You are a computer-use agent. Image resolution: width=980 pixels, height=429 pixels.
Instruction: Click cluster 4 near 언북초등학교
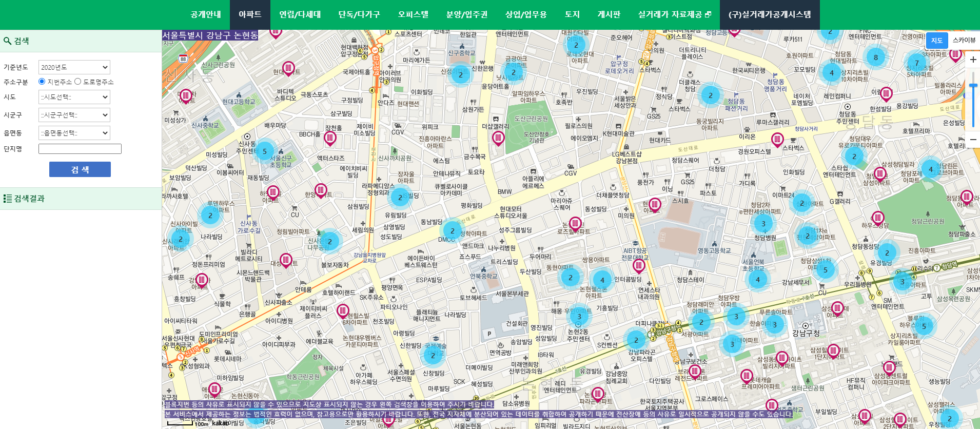coord(758,279)
